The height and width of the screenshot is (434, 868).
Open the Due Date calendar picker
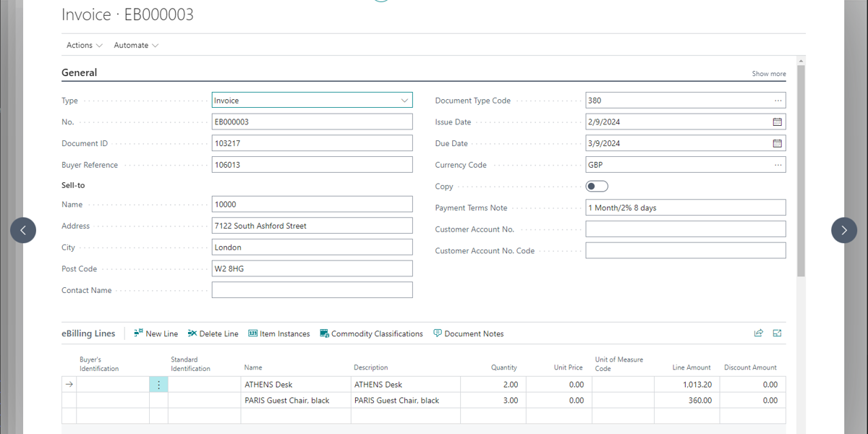[778, 143]
